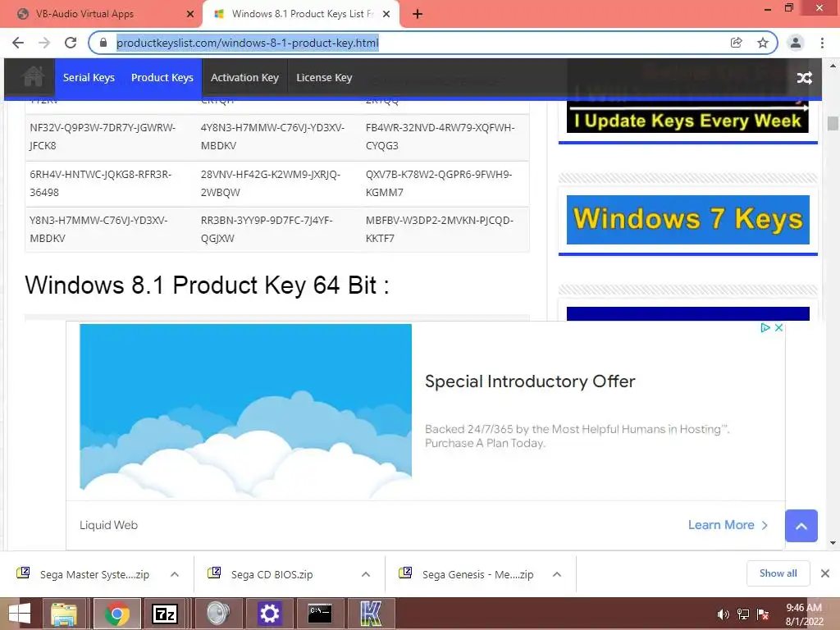The width and height of the screenshot is (840, 630).
Task: Open the purple gear settings taskbar app
Action: [x=269, y=614]
